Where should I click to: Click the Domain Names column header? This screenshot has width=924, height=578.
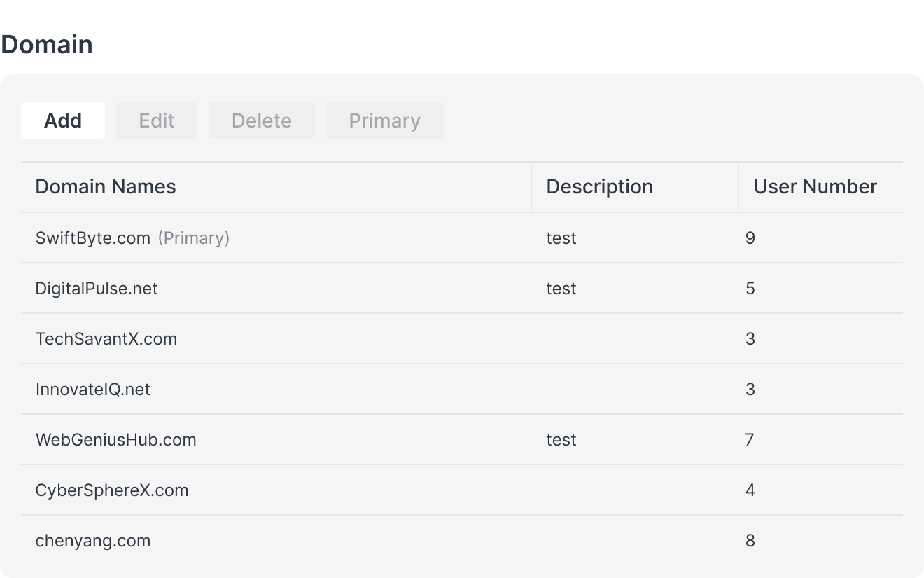point(106,186)
